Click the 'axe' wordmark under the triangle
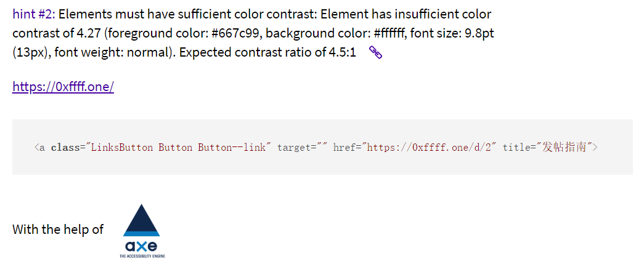 click(141, 246)
